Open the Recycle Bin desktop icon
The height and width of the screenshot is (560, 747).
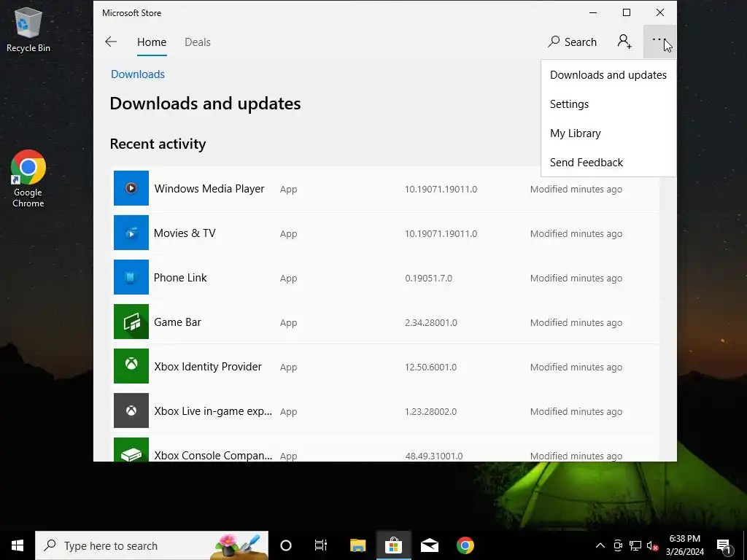(x=28, y=29)
